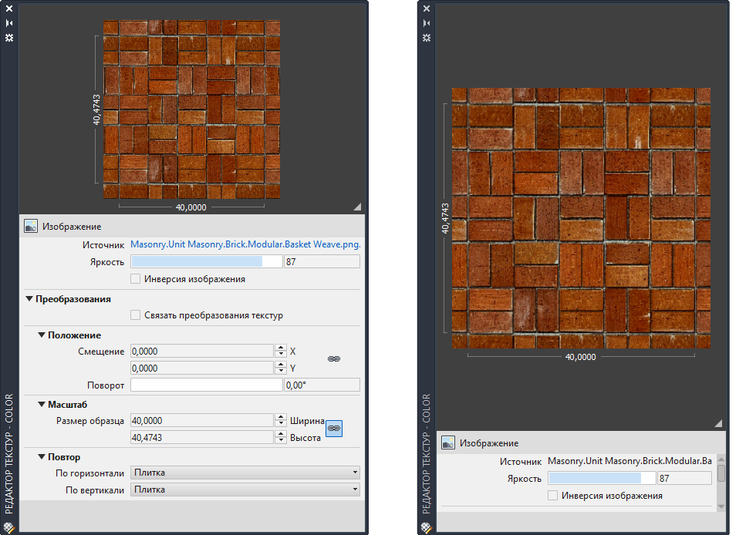Click the image icon in right panel
This screenshot has height=535, width=756.
tap(448, 442)
